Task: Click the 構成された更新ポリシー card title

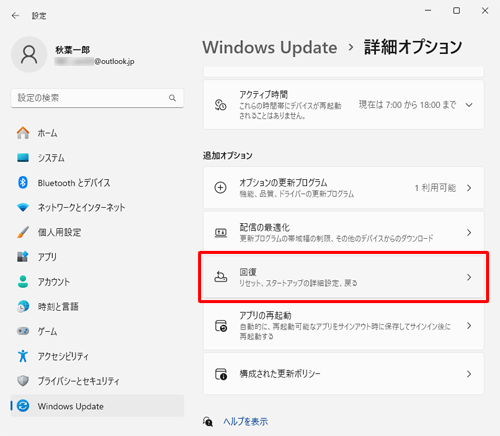Action: tap(280, 374)
